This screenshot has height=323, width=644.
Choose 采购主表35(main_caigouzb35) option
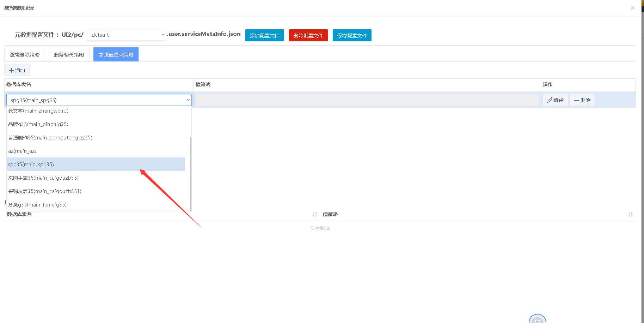click(x=43, y=178)
